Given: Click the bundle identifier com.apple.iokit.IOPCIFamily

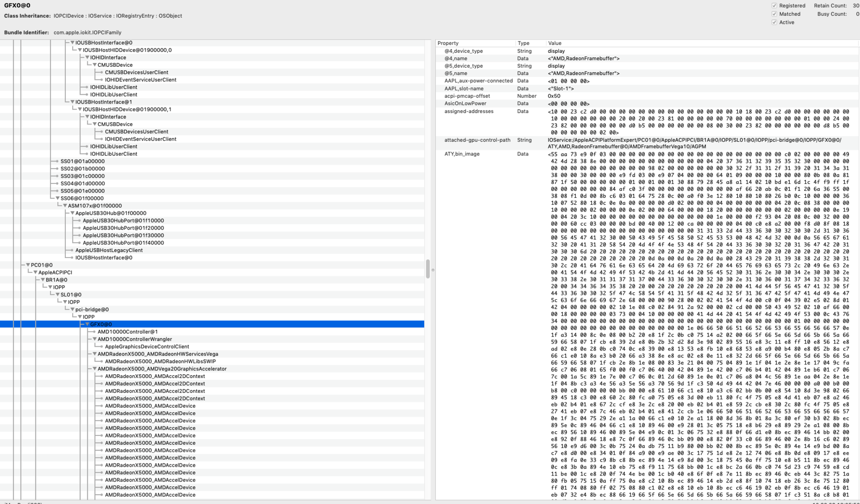Looking at the screenshot, I should [87, 33].
